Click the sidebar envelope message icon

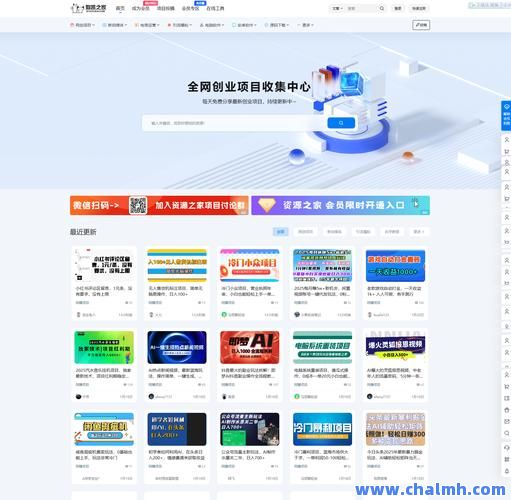[x=507, y=422]
